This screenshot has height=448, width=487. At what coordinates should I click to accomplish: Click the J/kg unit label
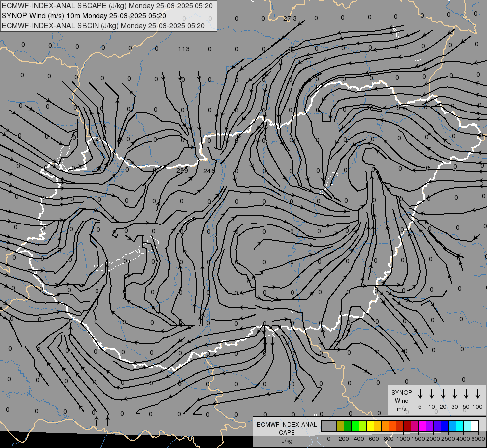click(287, 441)
